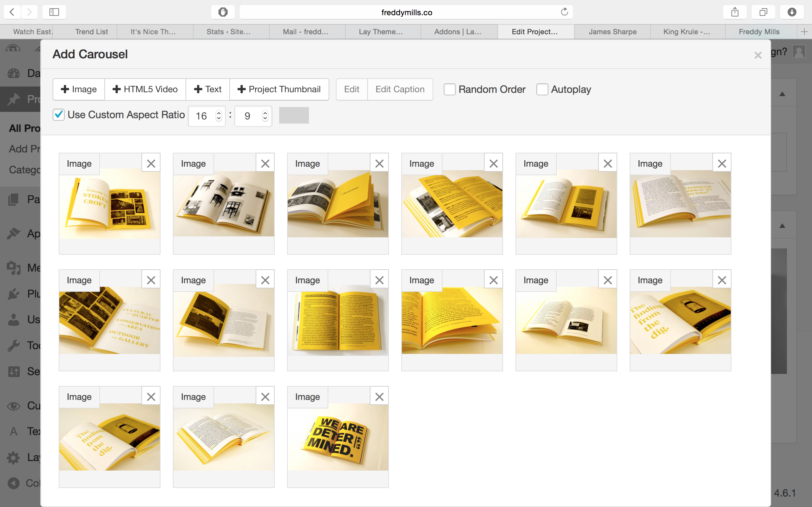The image size is (812, 507).
Task: Decrement the aspect ratio height value 9
Action: [265, 119]
